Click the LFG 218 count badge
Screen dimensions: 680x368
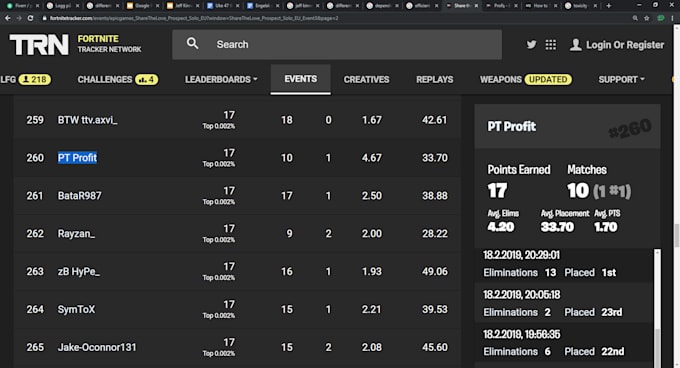(x=35, y=79)
